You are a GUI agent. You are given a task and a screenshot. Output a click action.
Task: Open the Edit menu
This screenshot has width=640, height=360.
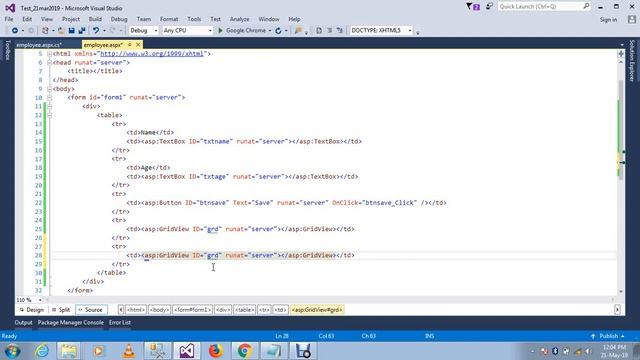[27, 19]
